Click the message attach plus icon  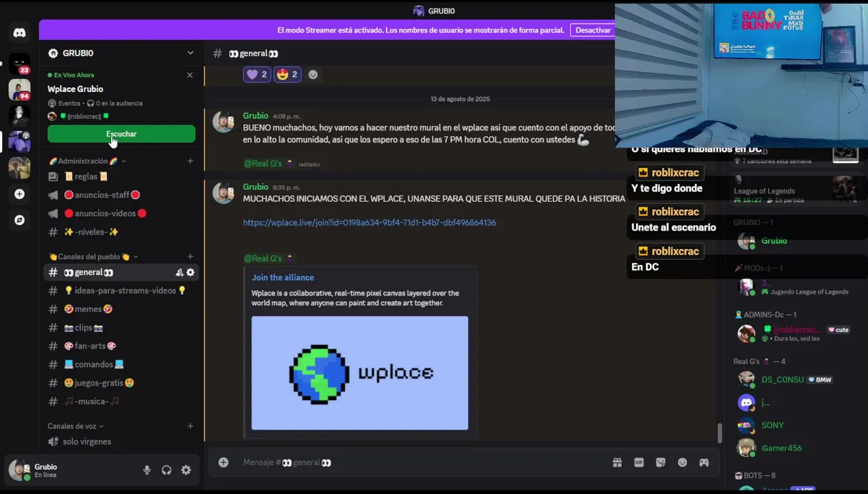(x=224, y=462)
